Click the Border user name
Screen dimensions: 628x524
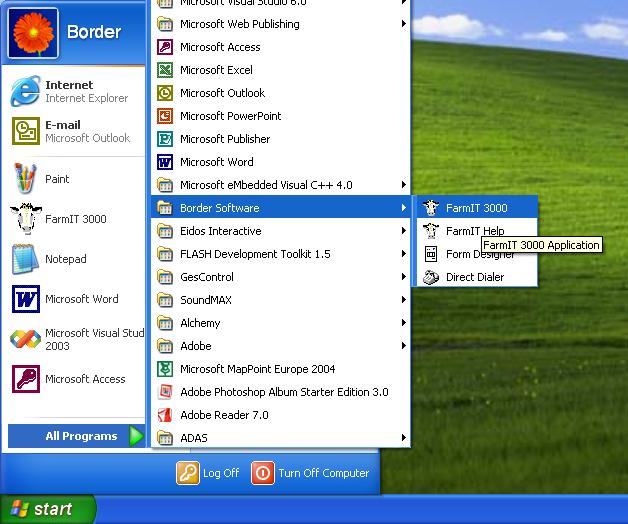coord(94,32)
